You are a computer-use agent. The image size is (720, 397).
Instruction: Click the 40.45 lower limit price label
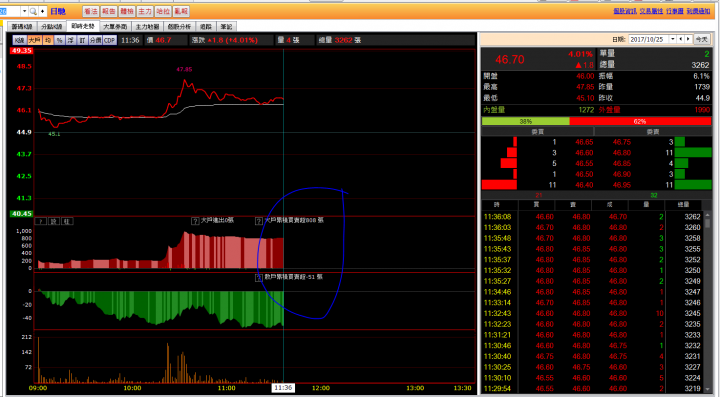22,214
